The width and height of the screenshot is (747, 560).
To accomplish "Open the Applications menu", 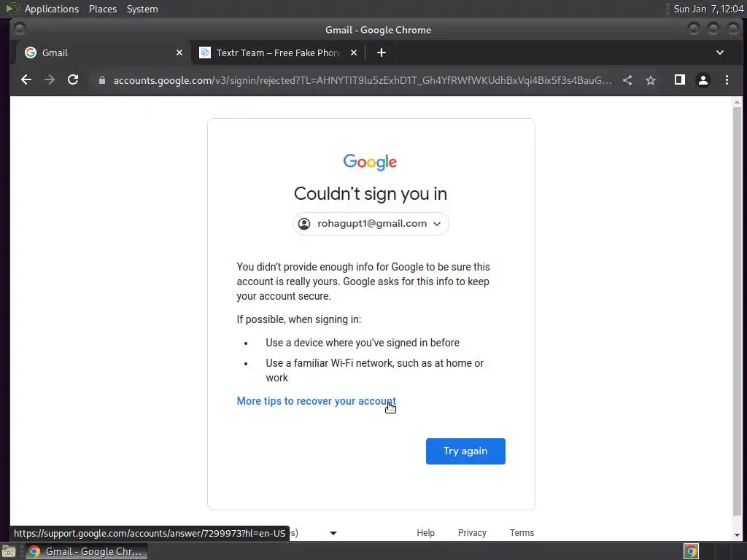I will 52,9.
